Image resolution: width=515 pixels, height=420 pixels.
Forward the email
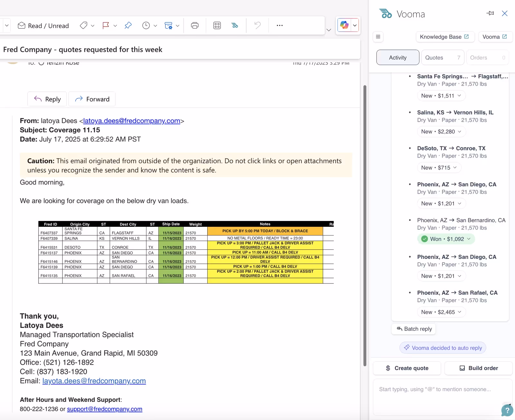(x=92, y=99)
